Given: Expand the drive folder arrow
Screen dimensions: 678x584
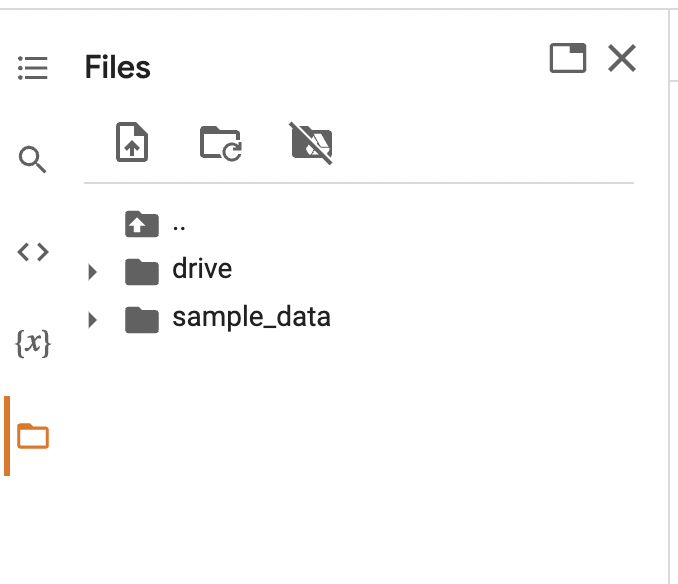Looking at the screenshot, I should [x=93, y=271].
